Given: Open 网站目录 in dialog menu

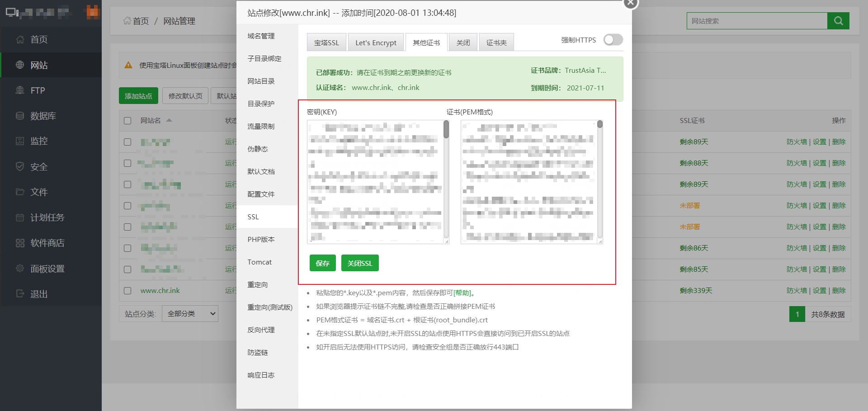Looking at the screenshot, I should 267,81.
